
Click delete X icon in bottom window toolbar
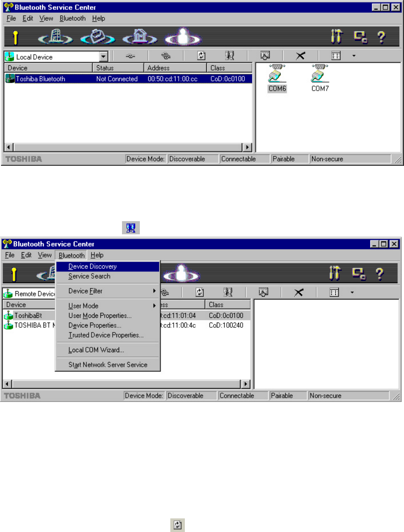[298, 292]
